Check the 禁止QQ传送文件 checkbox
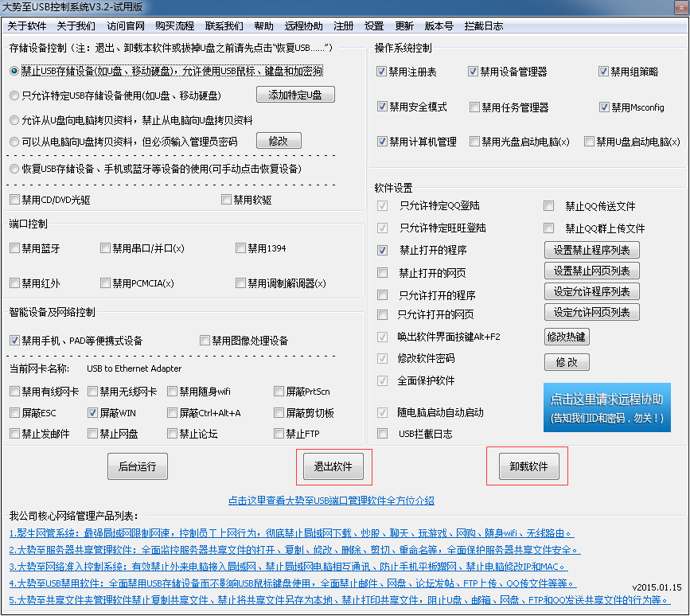 coord(548,206)
